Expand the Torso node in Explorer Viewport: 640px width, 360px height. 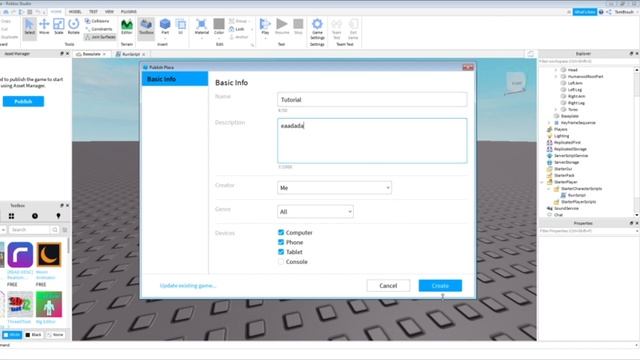point(556,109)
